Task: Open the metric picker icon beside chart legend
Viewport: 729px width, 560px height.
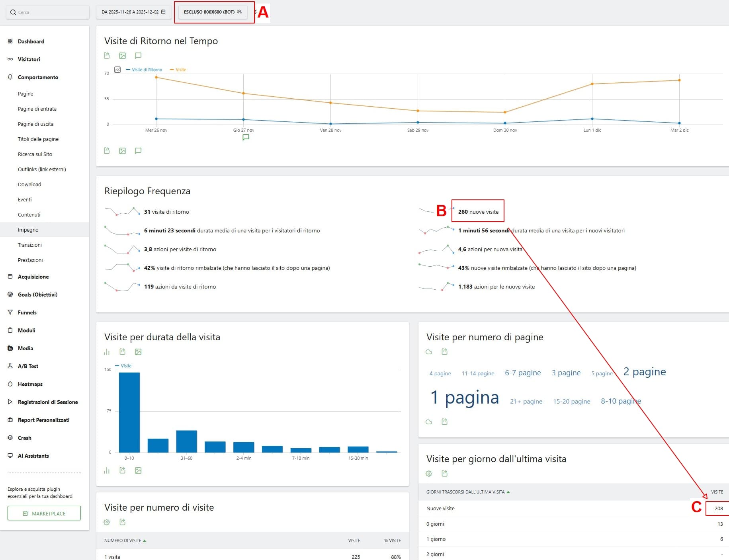Action: pos(117,70)
